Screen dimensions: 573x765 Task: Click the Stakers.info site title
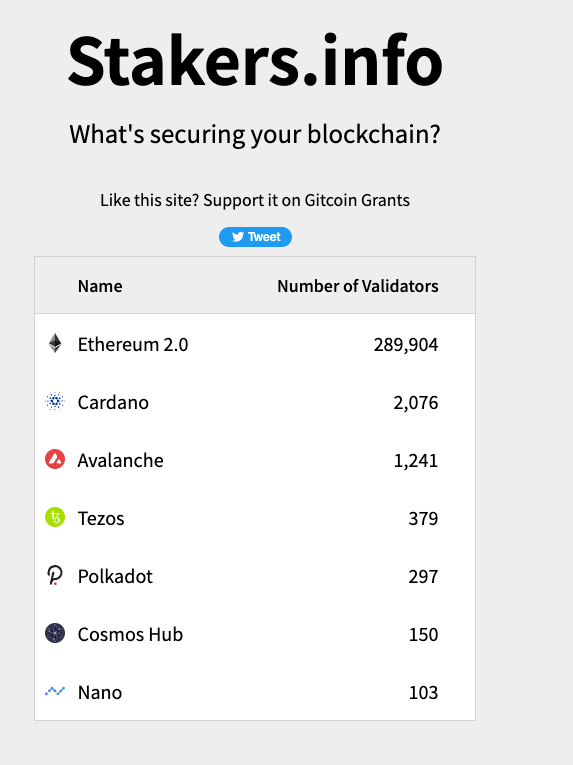tap(255, 60)
